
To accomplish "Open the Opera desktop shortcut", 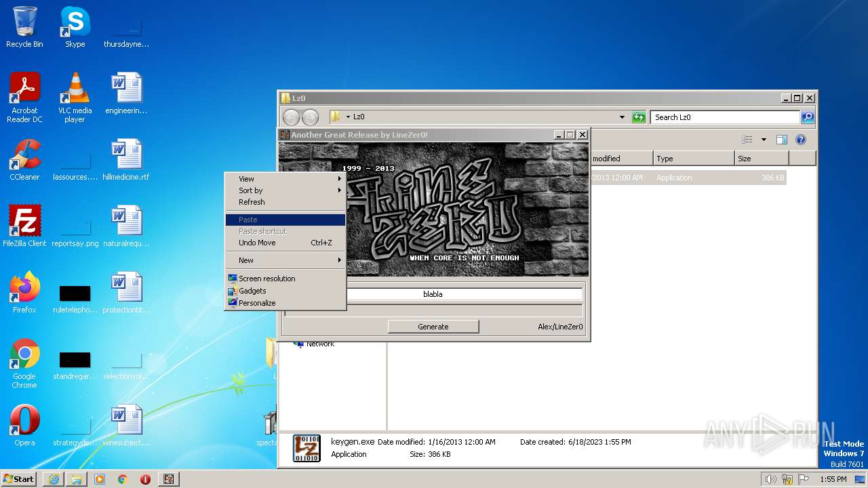I will click(24, 426).
